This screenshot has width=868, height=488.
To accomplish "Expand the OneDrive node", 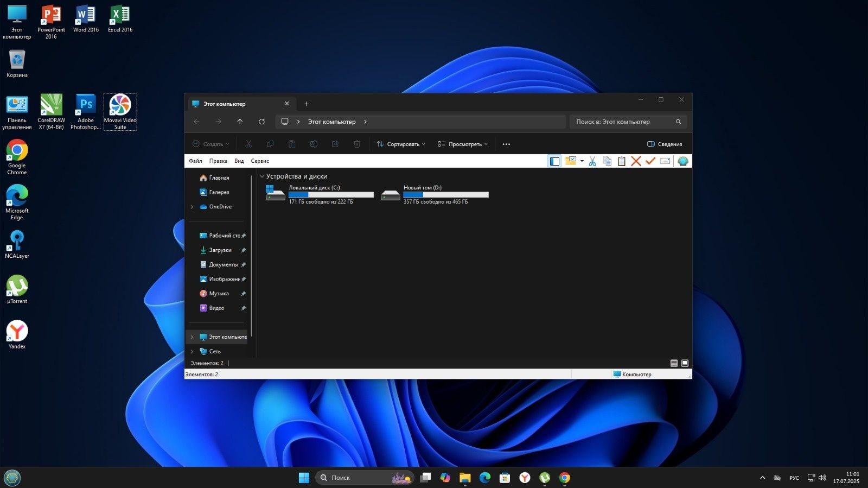I will pyautogui.click(x=192, y=207).
